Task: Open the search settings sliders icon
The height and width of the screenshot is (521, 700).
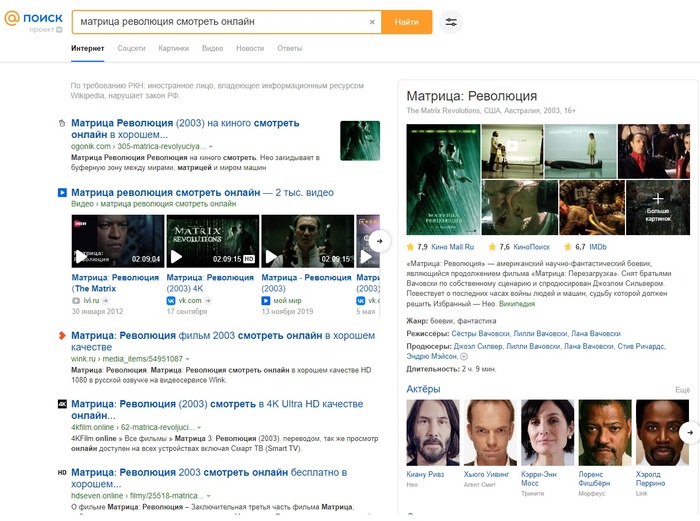Action: (451, 22)
